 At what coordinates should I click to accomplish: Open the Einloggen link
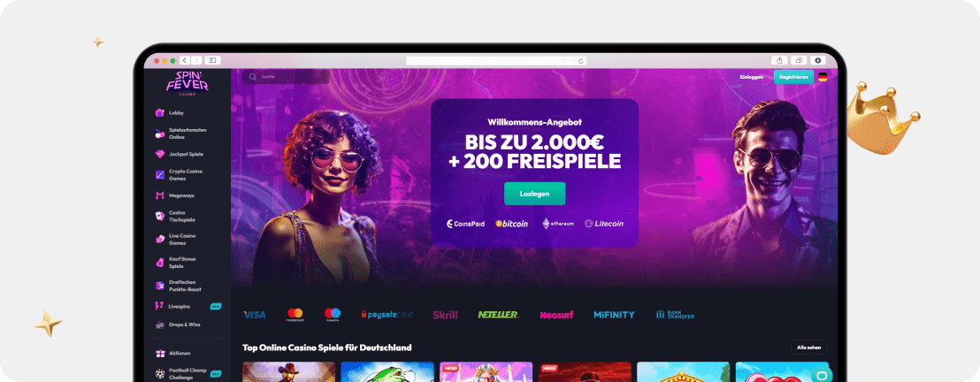click(751, 77)
